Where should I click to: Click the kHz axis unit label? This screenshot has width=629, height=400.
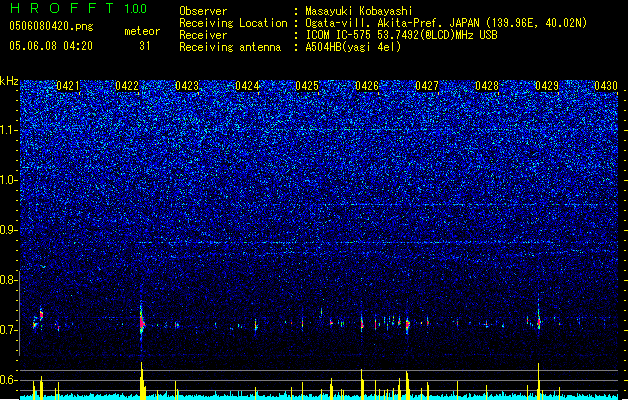9,81
